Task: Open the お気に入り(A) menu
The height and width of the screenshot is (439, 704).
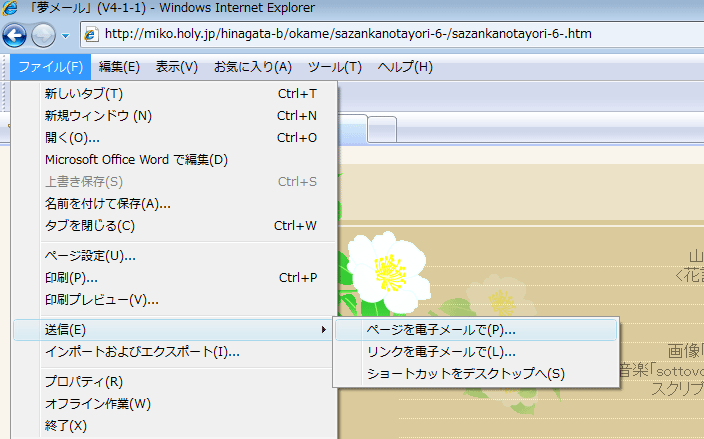Action: click(x=252, y=67)
